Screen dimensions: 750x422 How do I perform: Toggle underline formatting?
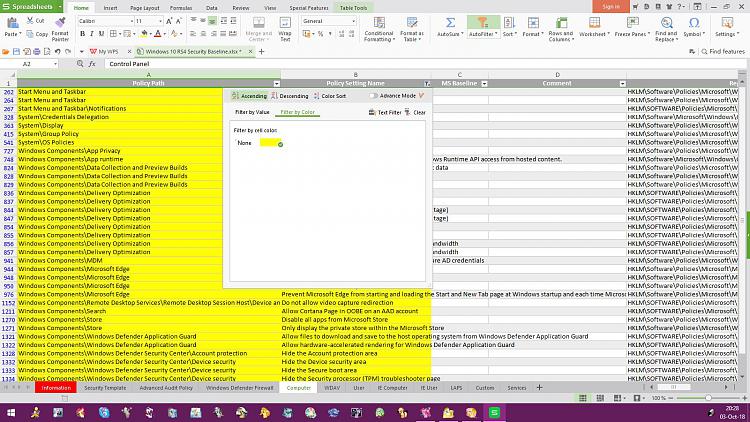[101, 34]
